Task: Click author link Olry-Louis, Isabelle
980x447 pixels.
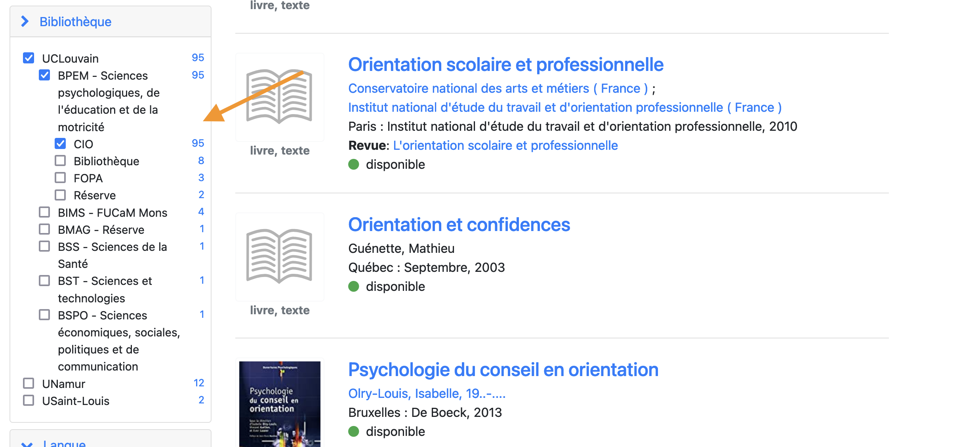Action: pyautogui.click(x=427, y=394)
